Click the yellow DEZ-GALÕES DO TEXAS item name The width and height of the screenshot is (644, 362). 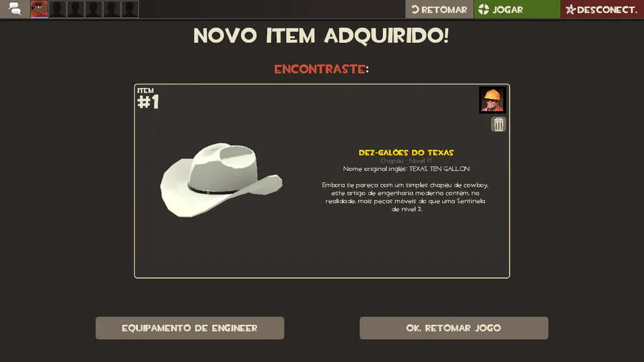coord(406,152)
